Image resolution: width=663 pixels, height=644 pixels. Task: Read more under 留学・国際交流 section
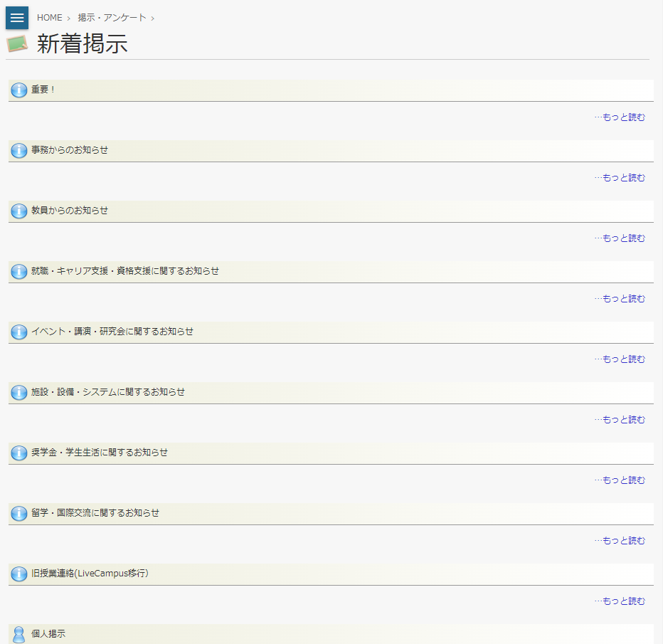pyautogui.click(x=620, y=540)
